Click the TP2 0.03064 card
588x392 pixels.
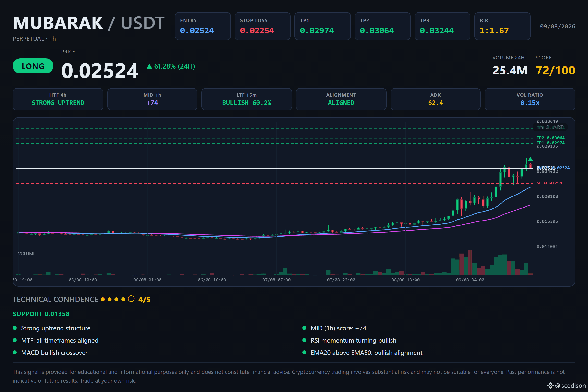coord(382,26)
